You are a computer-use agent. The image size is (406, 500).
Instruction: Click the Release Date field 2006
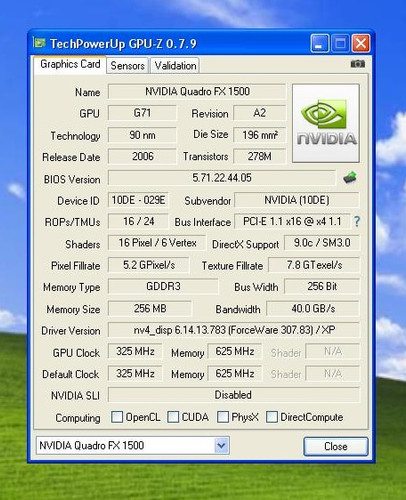pos(142,156)
